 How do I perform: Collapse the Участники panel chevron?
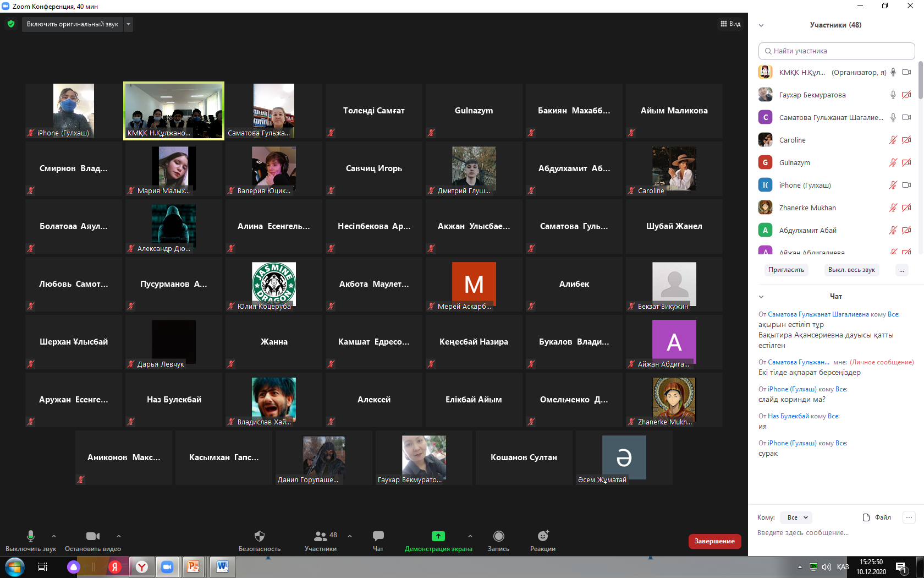coord(761,25)
